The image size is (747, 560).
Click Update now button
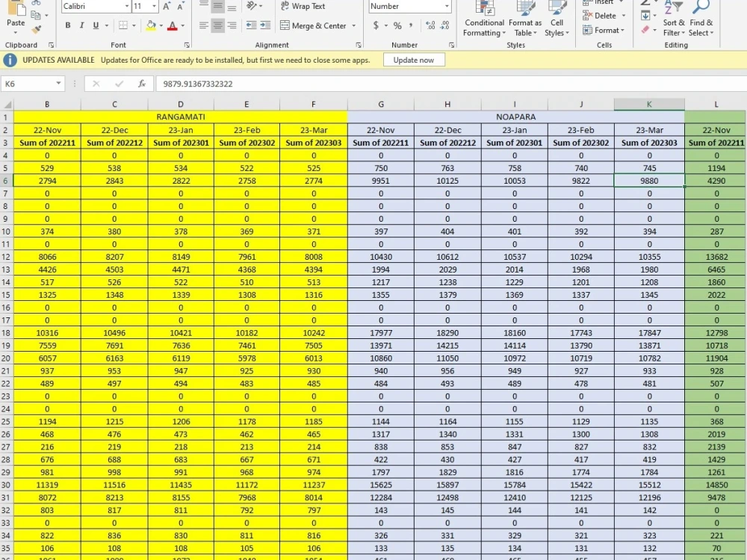414,60
